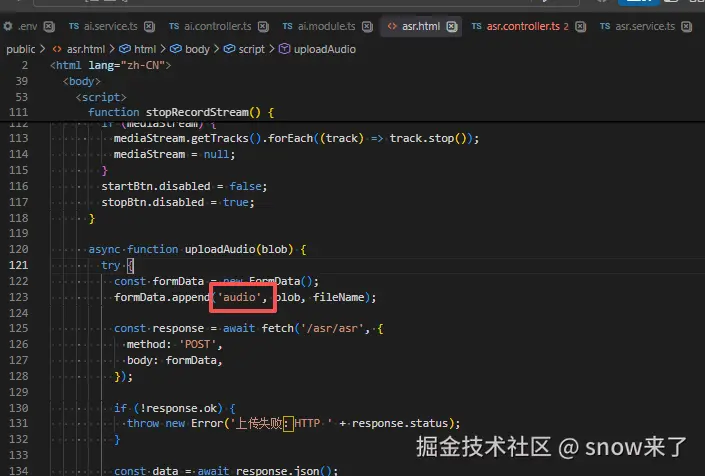Click TS icon of asr.controller.ts tab
The height and width of the screenshot is (476, 705).
477,26
